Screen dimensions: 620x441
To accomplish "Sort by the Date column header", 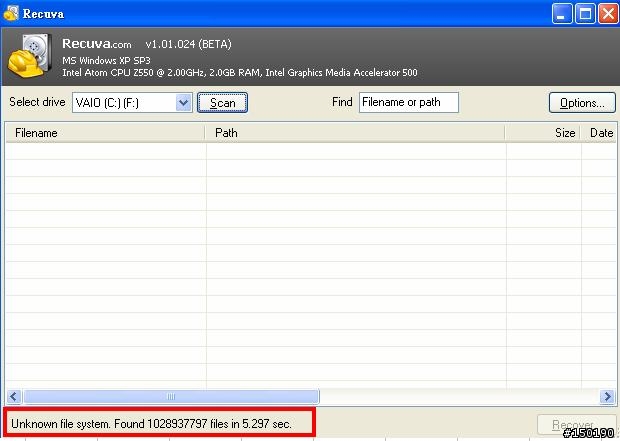I will [598, 133].
